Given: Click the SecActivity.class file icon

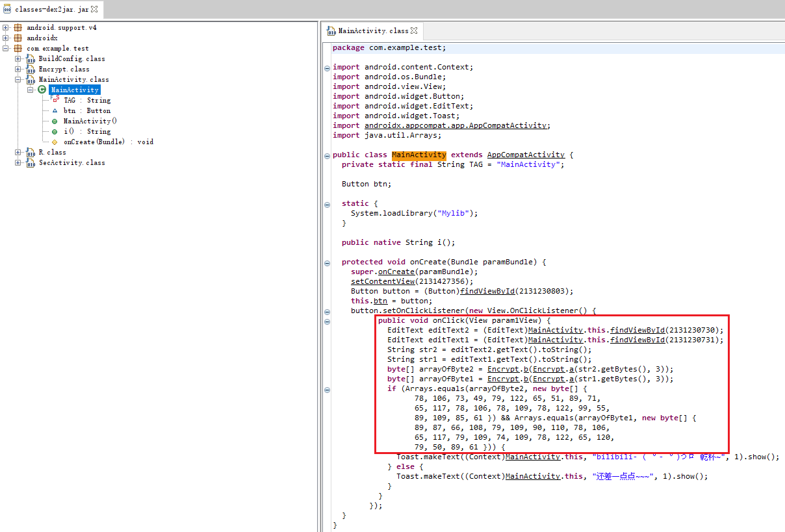Looking at the screenshot, I should pos(30,163).
